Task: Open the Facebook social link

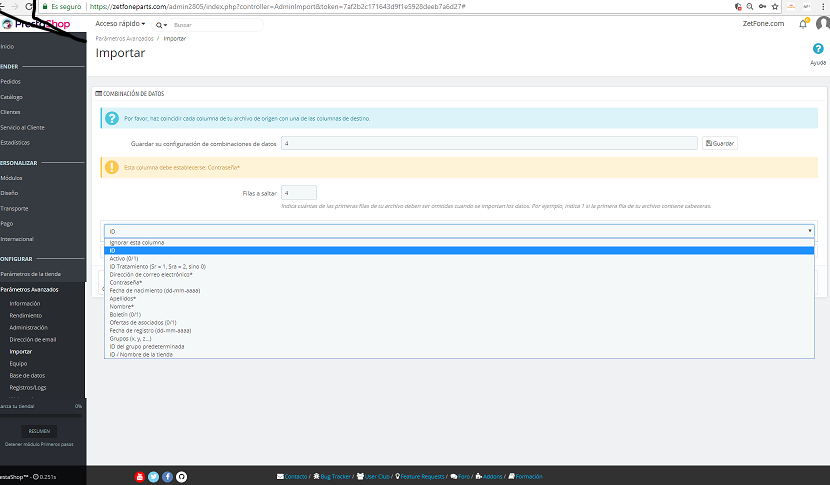Action: 167,477
